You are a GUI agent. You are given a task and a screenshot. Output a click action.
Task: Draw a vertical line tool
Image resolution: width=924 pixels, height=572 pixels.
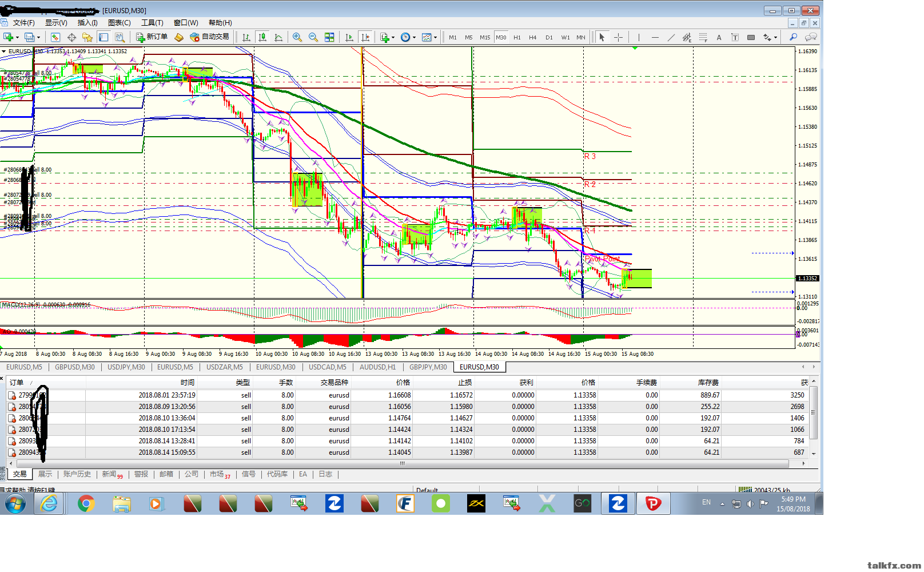[x=639, y=37]
